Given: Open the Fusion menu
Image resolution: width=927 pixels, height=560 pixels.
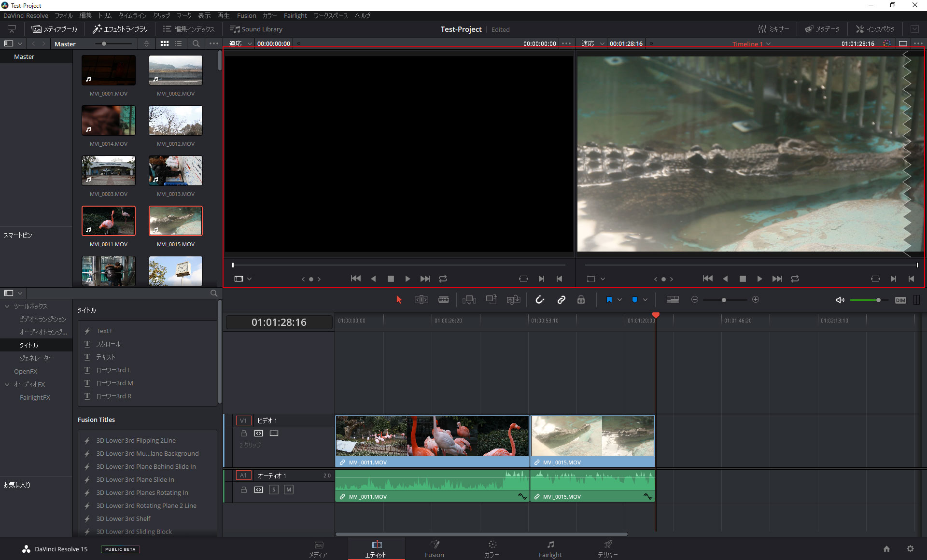Looking at the screenshot, I should (246, 15).
